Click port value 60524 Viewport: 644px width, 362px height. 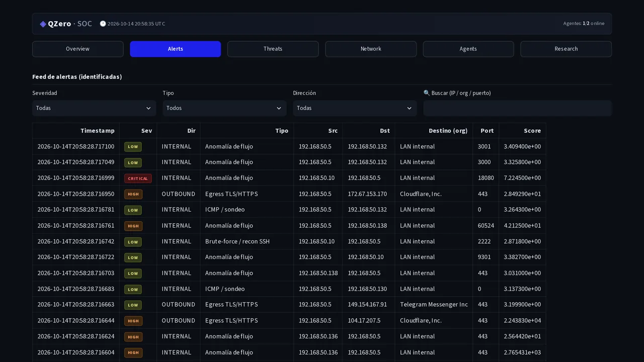[x=486, y=226]
